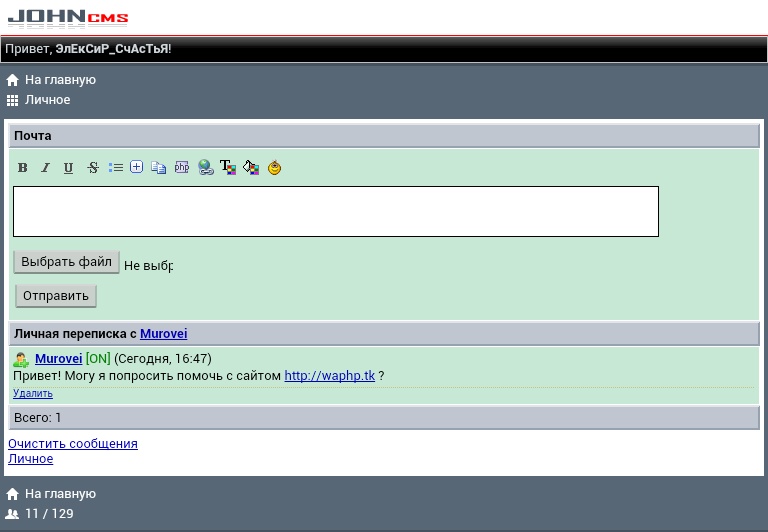Click the users online icon in footer

pyautogui.click(x=12, y=514)
